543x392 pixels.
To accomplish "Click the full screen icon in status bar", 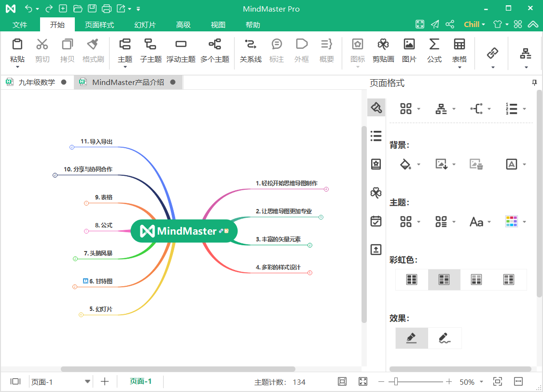I will coord(363,381).
